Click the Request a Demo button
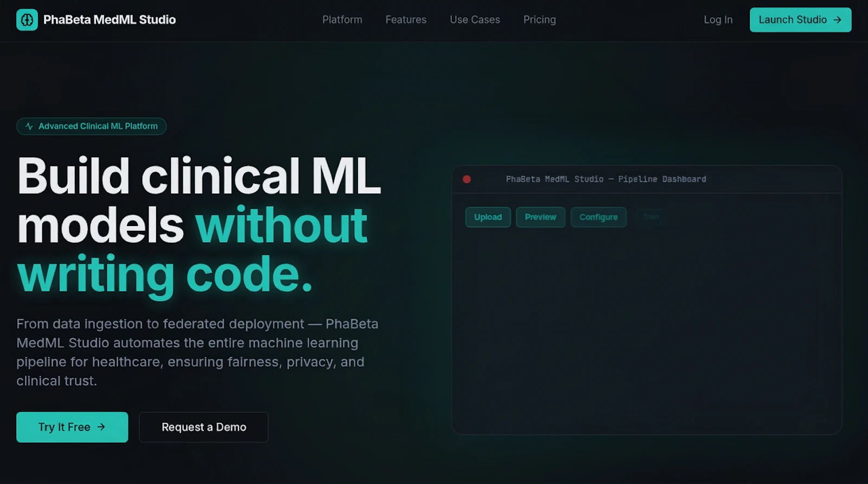Screen dimensions: 868x484 (x=203, y=427)
